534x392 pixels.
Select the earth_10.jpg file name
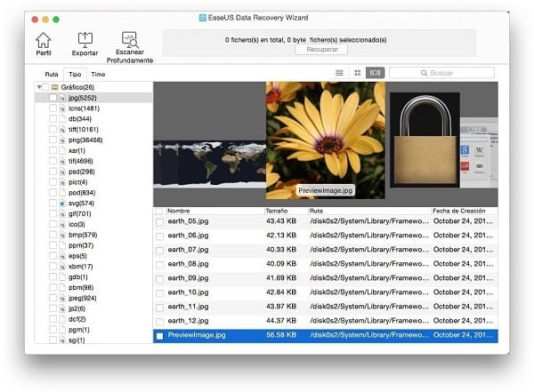[188, 292]
